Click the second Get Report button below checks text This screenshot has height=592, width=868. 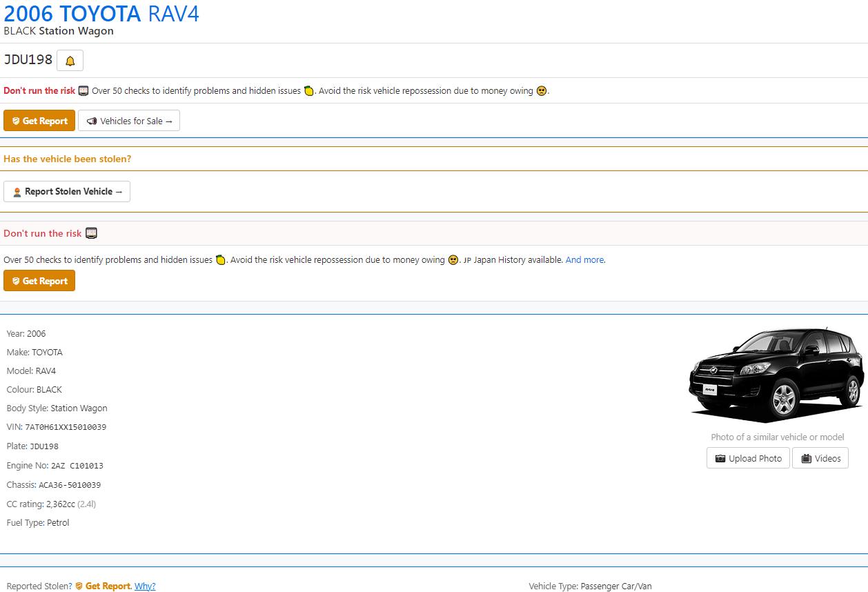(39, 281)
